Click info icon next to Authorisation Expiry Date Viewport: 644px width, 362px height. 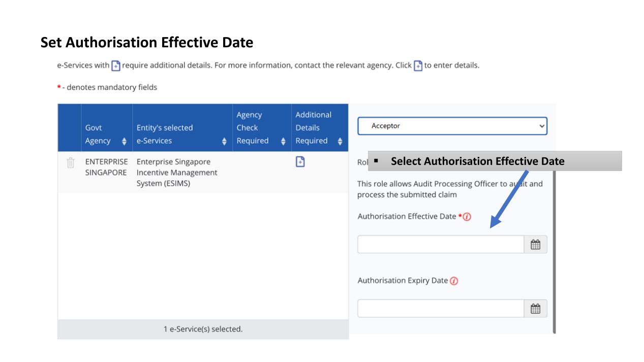(x=454, y=281)
